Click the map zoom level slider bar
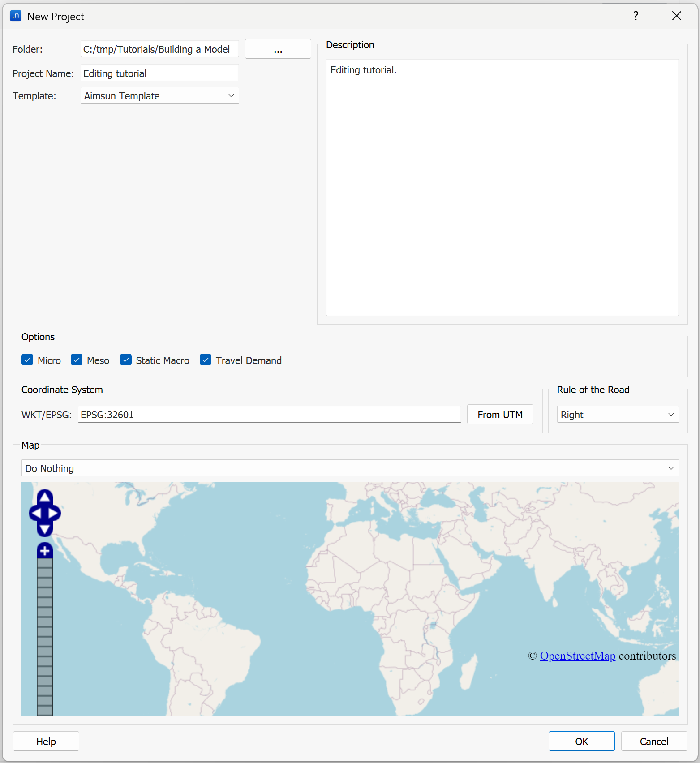 tap(45, 636)
